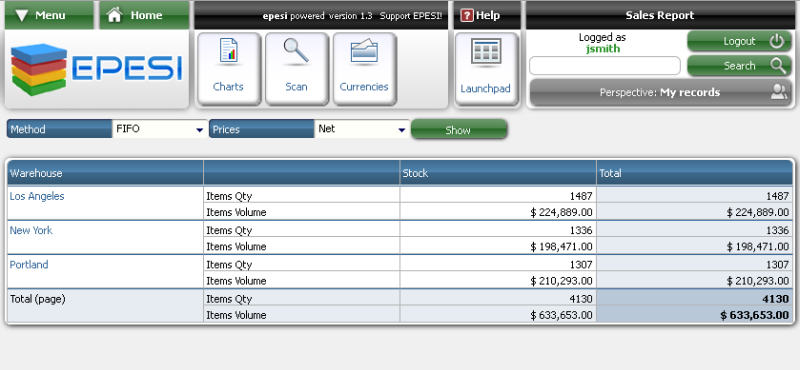
Task: Open the Los Angeles warehouse link
Action: [37, 196]
